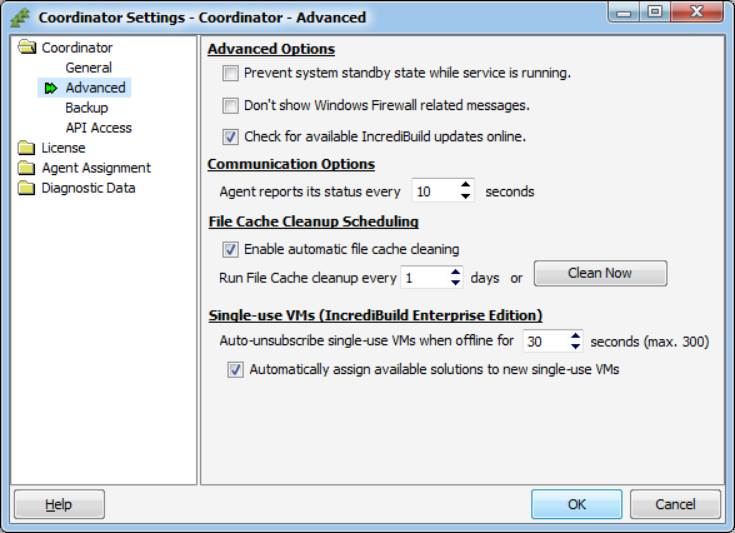The height and width of the screenshot is (533, 735).
Task: Toggle auto-assign solutions to single-use VMs
Action: [x=236, y=369]
